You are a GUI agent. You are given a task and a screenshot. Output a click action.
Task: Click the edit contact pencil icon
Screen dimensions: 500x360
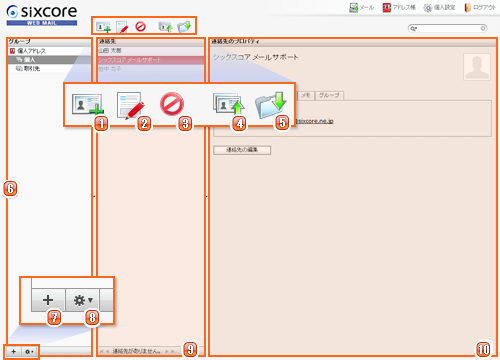[x=122, y=27]
